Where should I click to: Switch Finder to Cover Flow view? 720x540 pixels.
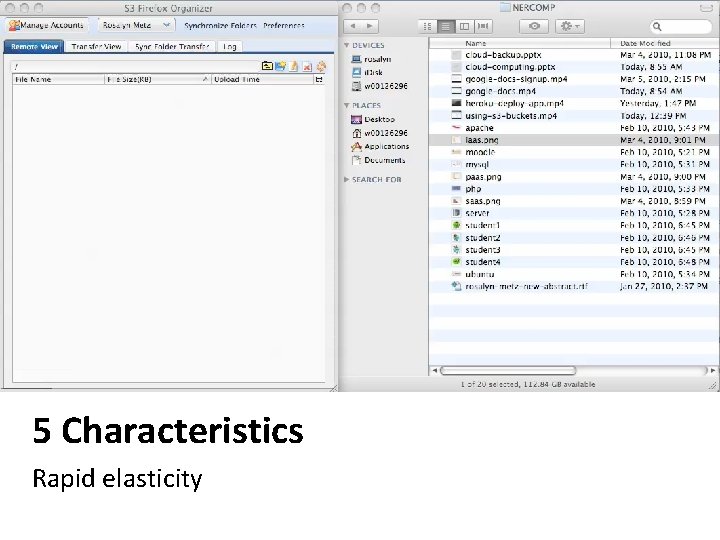pyautogui.click(x=483, y=26)
